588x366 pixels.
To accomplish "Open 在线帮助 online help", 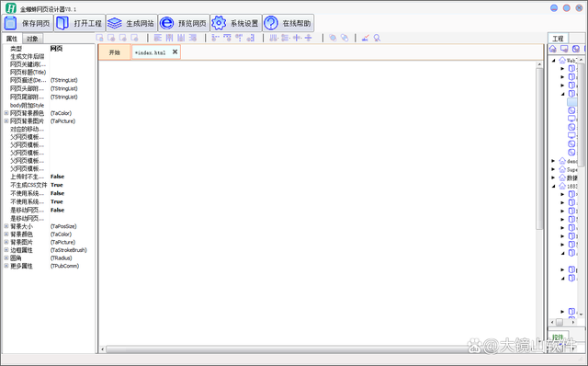I will coord(288,23).
